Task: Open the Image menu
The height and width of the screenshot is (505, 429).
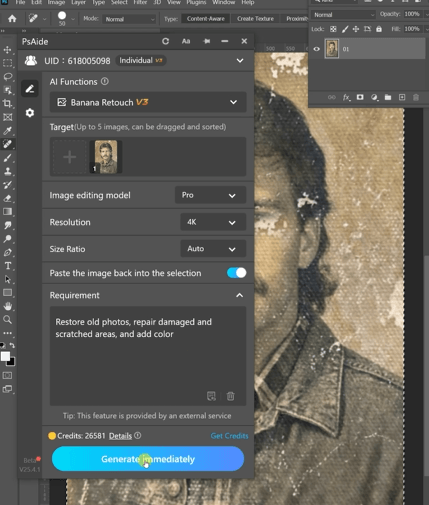Action: tap(56, 3)
